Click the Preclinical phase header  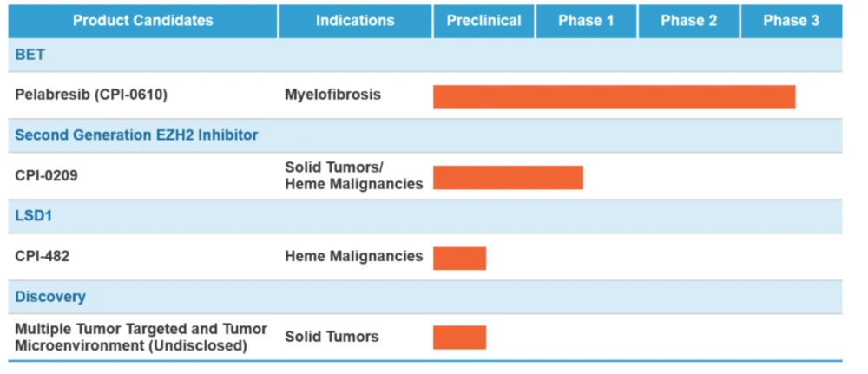click(x=483, y=21)
